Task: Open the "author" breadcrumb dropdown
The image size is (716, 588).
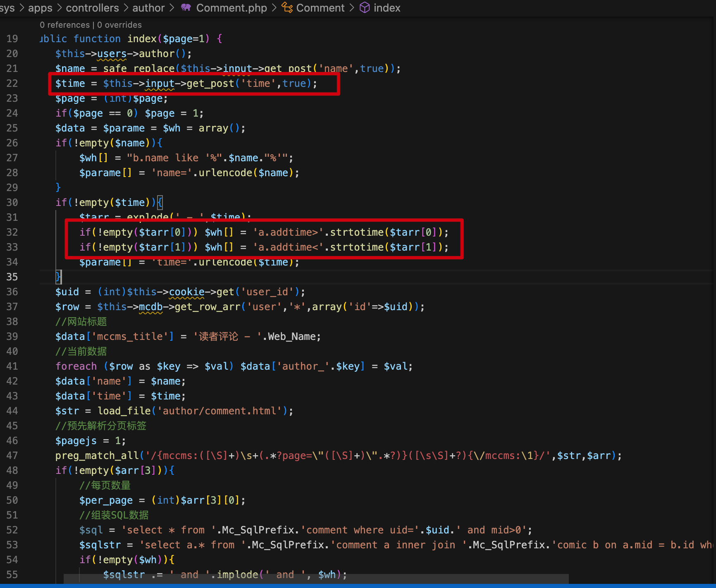Action: (x=148, y=7)
